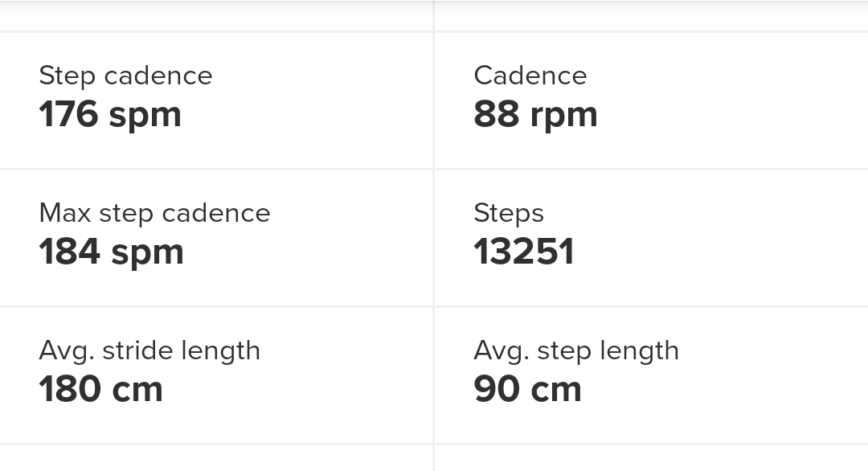The height and width of the screenshot is (471, 868).
Task: Click the vertical divider between 184 spm and 13251
Action: (434, 238)
